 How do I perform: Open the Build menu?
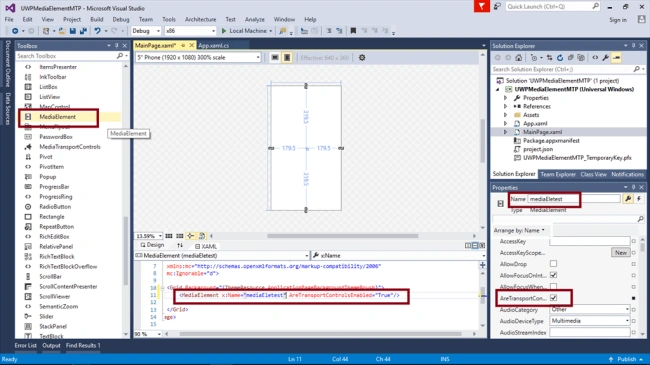[x=97, y=19]
